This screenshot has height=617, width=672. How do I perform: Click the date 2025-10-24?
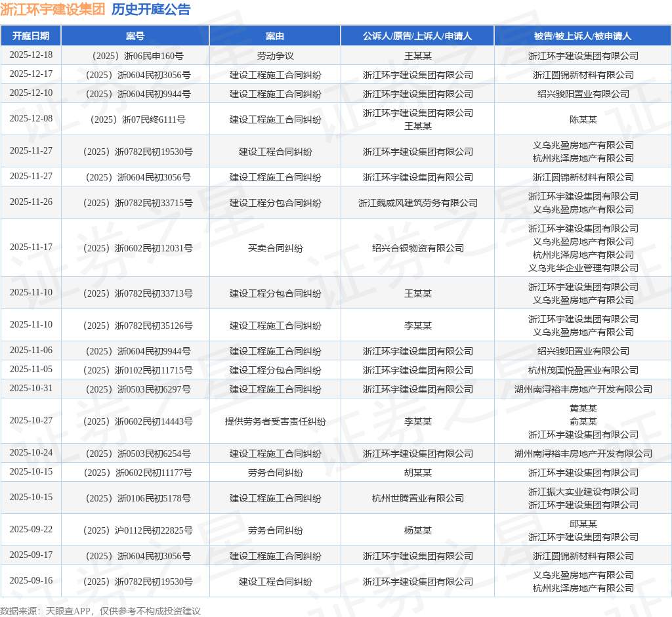[x=31, y=452]
